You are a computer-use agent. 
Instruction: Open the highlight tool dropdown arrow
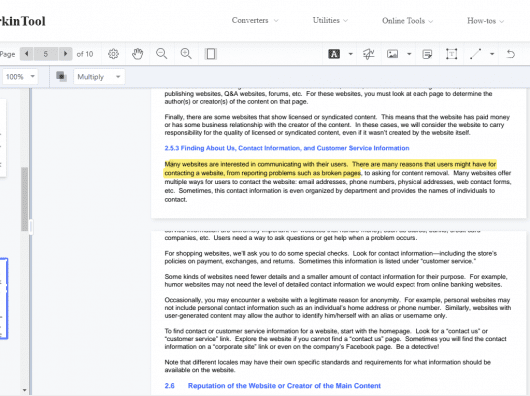coord(351,54)
